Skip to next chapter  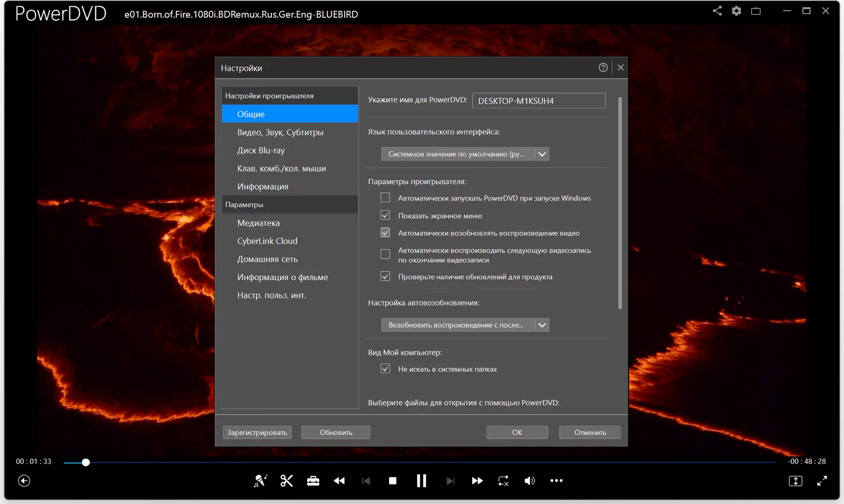(450, 481)
